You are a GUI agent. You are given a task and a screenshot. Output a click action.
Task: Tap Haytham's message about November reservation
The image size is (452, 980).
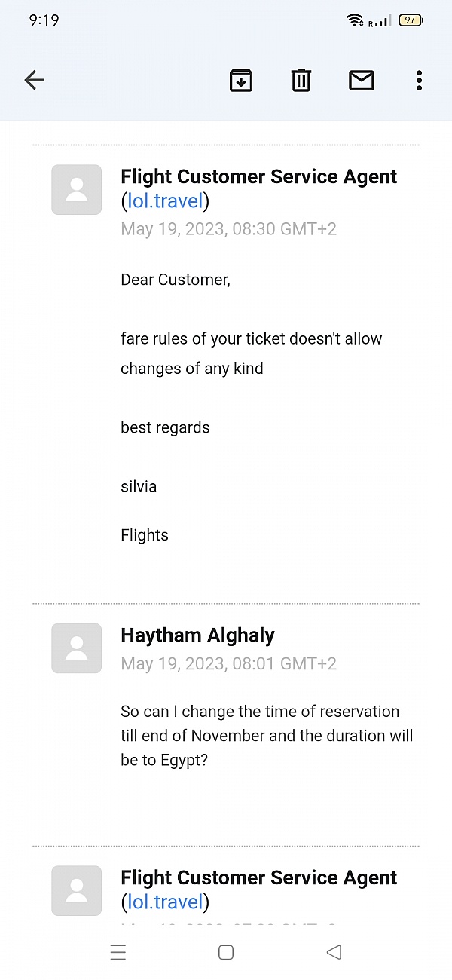(267, 736)
